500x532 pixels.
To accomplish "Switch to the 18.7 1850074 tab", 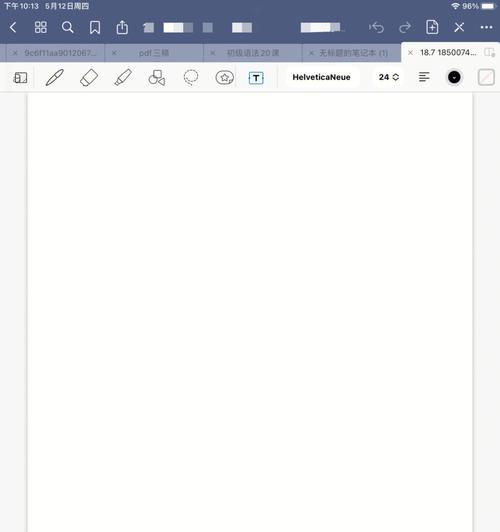I will point(448,53).
